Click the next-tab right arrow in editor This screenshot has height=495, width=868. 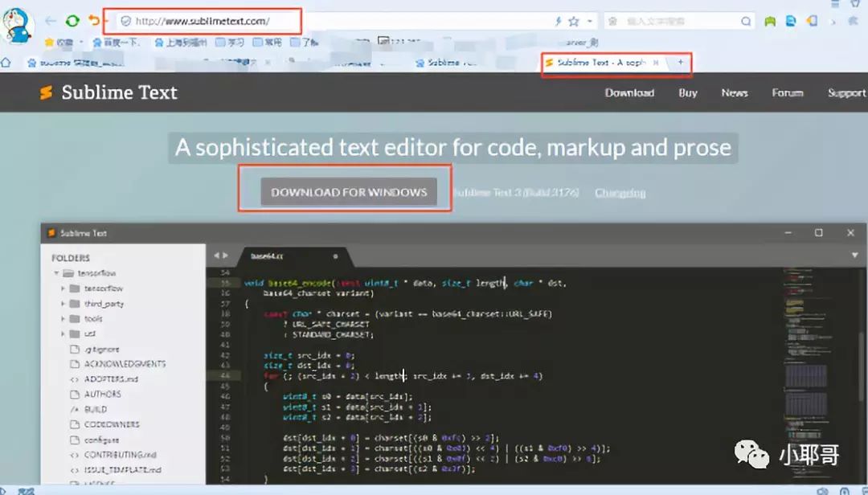click(x=225, y=256)
